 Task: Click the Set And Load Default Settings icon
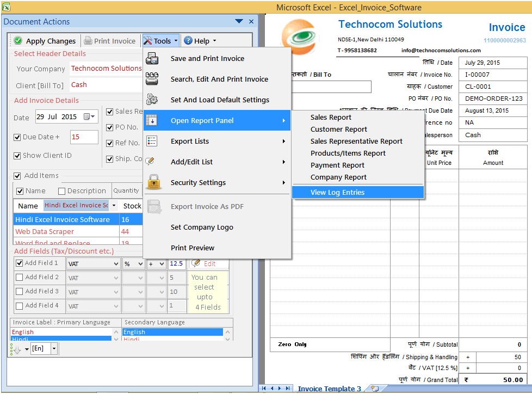click(x=152, y=100)
